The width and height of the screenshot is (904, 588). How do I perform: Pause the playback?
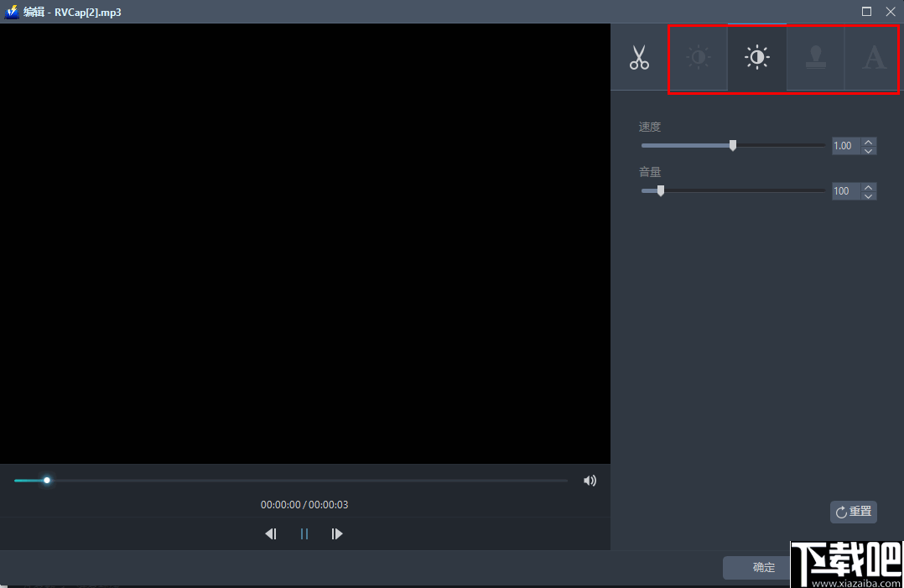click(304, 533)
